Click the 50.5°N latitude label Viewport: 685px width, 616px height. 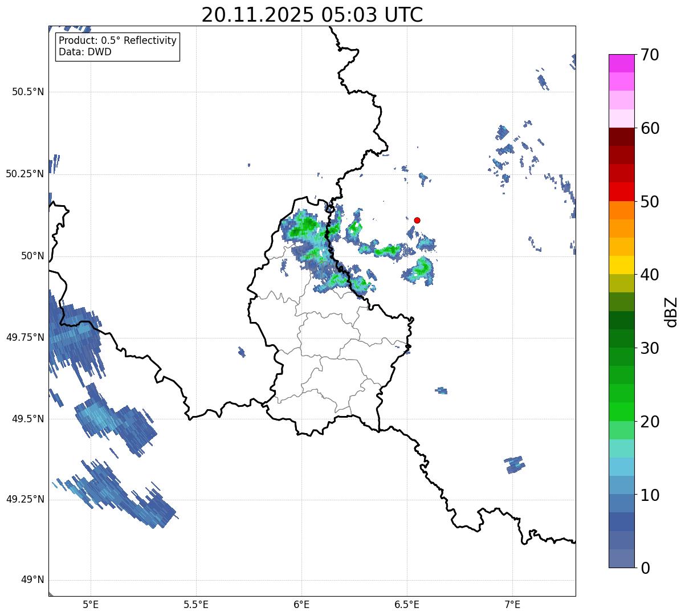coord(28,92)
